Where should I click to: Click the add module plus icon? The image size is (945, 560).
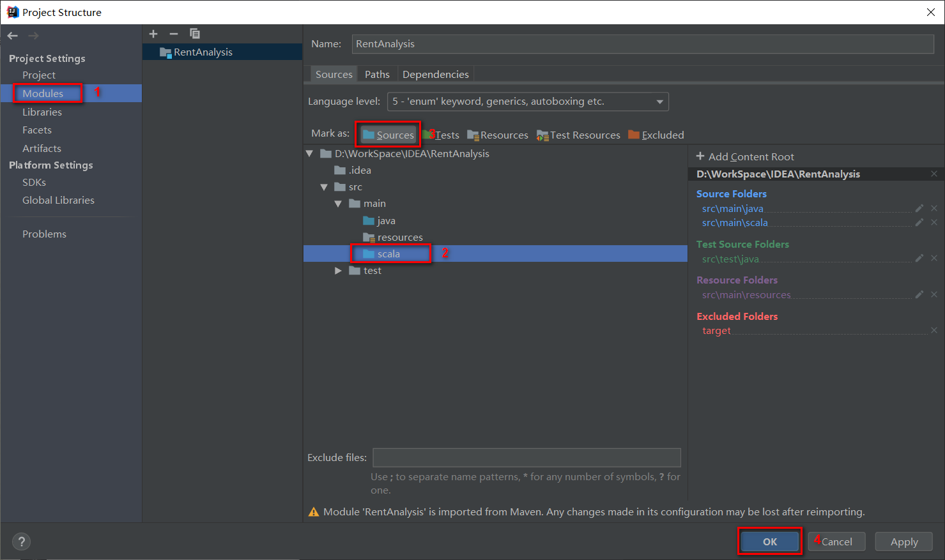[153, 34]
